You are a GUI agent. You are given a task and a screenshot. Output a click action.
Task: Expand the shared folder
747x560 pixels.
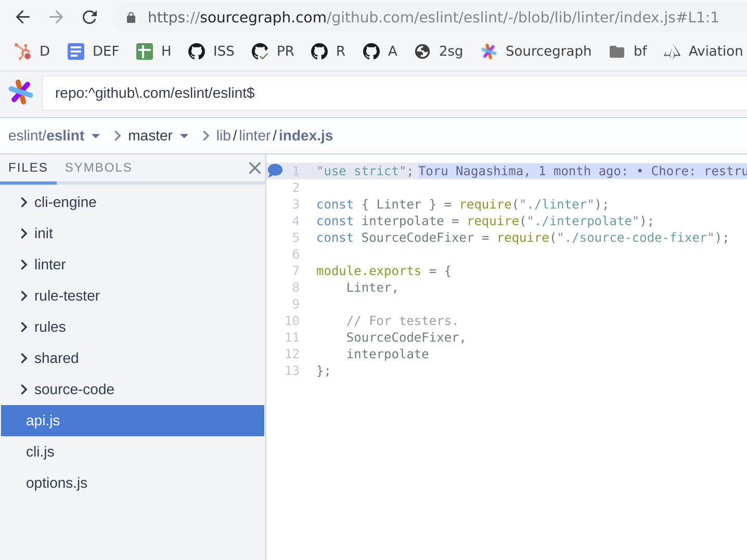pos(133,358)
